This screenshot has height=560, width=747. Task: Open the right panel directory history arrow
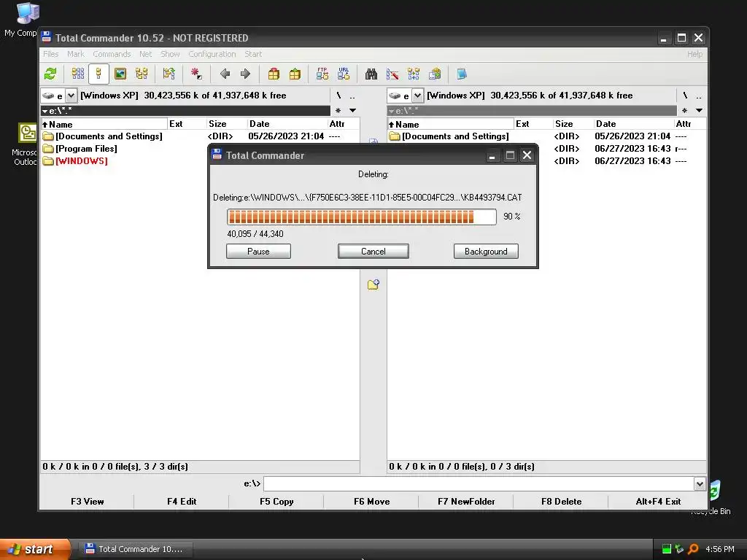pyautogui.click(x=700, y=111)
